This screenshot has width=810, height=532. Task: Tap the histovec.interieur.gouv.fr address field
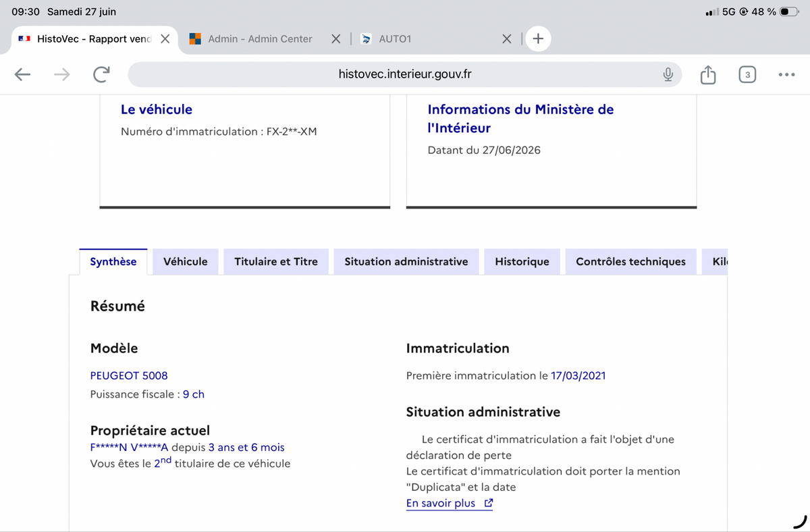coord(405,74)
